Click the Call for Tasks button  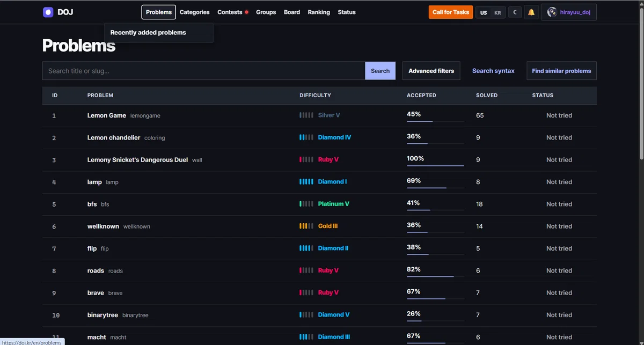pyautogui.click(x=451, y=12)
